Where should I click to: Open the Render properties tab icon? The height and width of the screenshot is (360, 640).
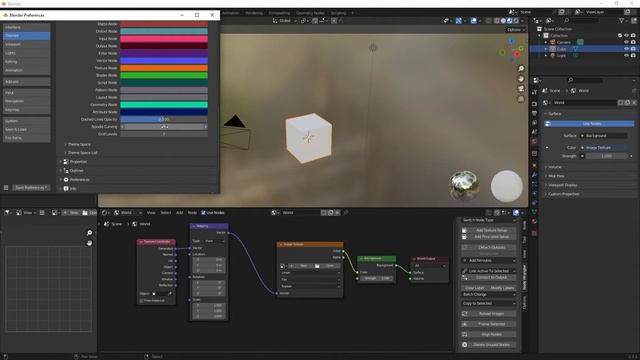(534, 104)
